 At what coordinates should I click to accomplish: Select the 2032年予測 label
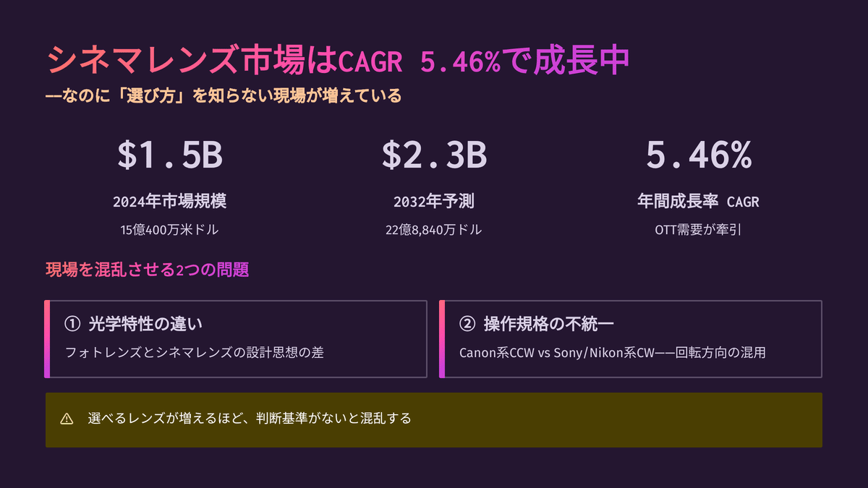pos(434,202)
